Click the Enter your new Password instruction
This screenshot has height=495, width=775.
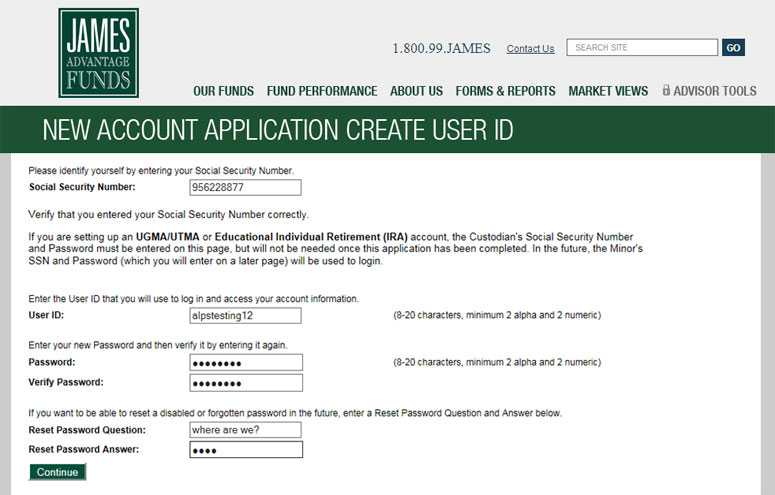click(158, 345)
